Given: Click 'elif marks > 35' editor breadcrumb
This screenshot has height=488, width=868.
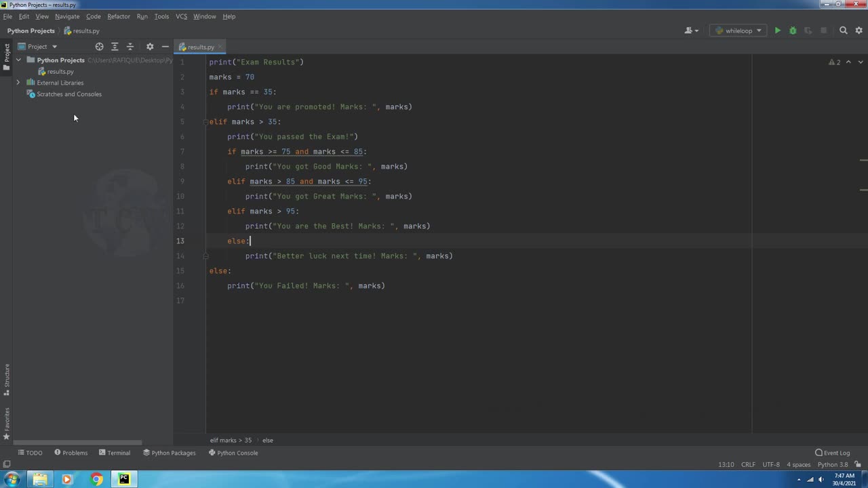Looking at the screenshot, I should [x=231, y=441].
